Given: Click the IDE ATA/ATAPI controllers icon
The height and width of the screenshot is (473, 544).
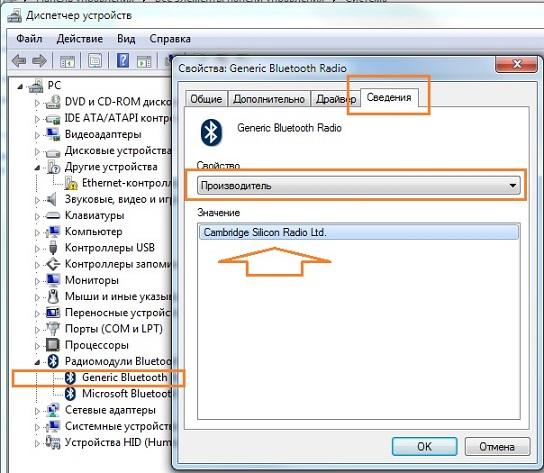Looking at the screenshot, I should [x=53, y=118].
